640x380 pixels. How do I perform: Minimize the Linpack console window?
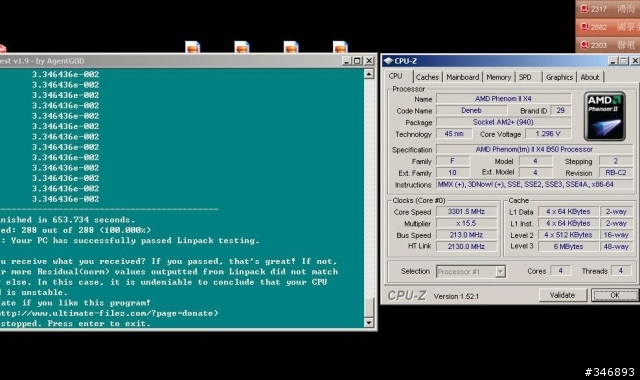[x=347, y=61]
